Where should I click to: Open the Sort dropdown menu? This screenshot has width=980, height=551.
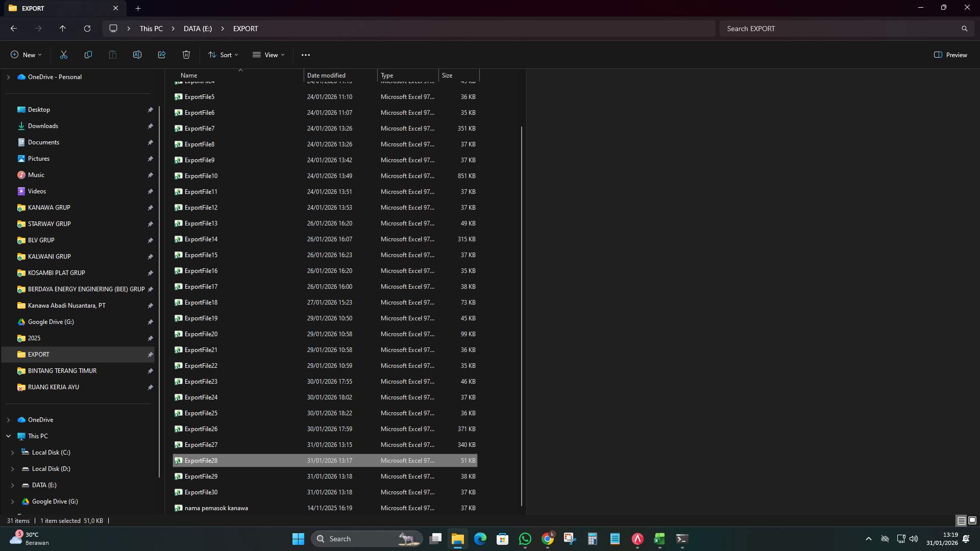click(223, 55)
